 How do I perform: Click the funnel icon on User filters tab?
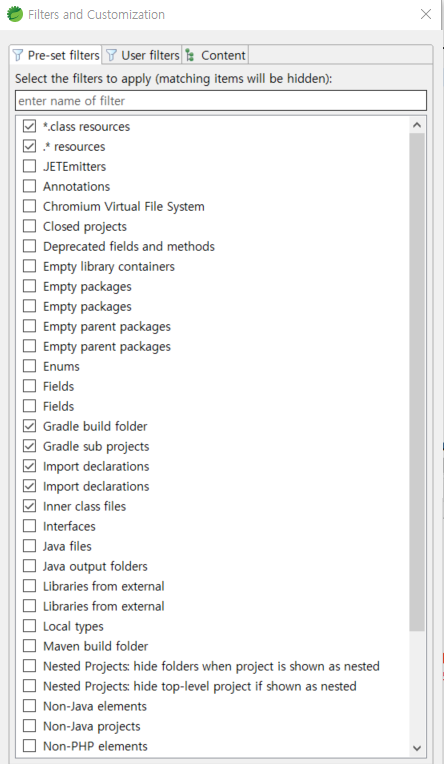point(112,55)
